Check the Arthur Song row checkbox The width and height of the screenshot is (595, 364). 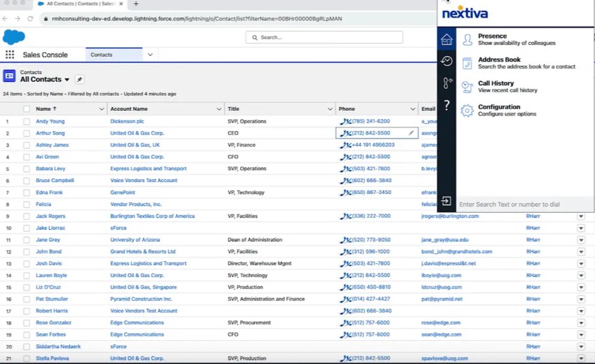[27, 133]
